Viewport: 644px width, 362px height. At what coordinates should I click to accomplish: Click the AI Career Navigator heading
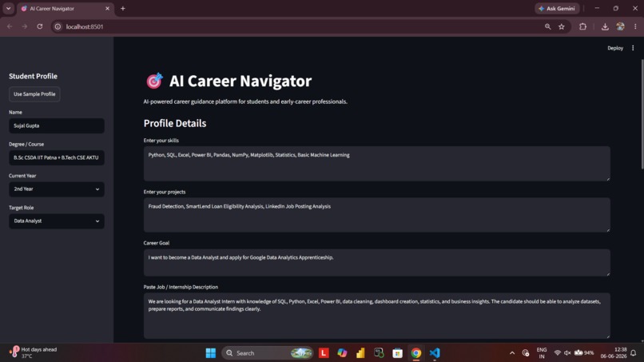pyautogui.click(x=241, y=81)
